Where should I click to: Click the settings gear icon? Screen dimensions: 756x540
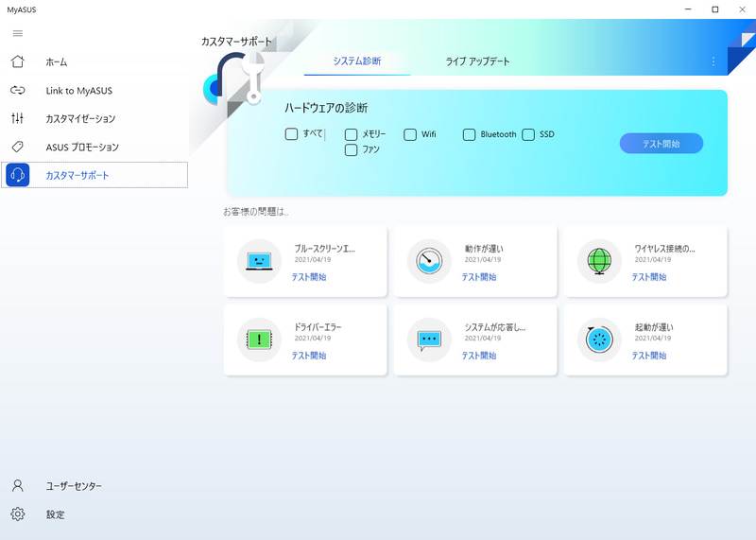pos(18,514)
